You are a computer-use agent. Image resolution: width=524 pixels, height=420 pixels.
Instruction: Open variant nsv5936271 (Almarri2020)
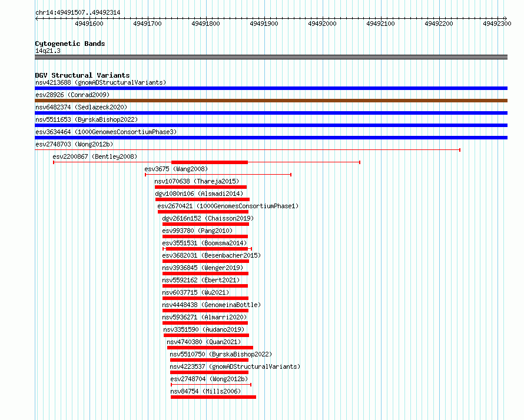(204, 317)
